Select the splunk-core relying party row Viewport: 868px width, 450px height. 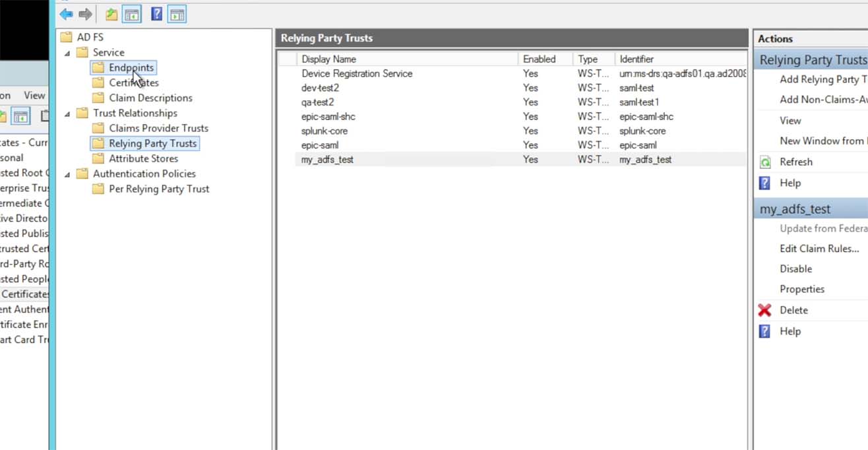(x=325, y=131)
